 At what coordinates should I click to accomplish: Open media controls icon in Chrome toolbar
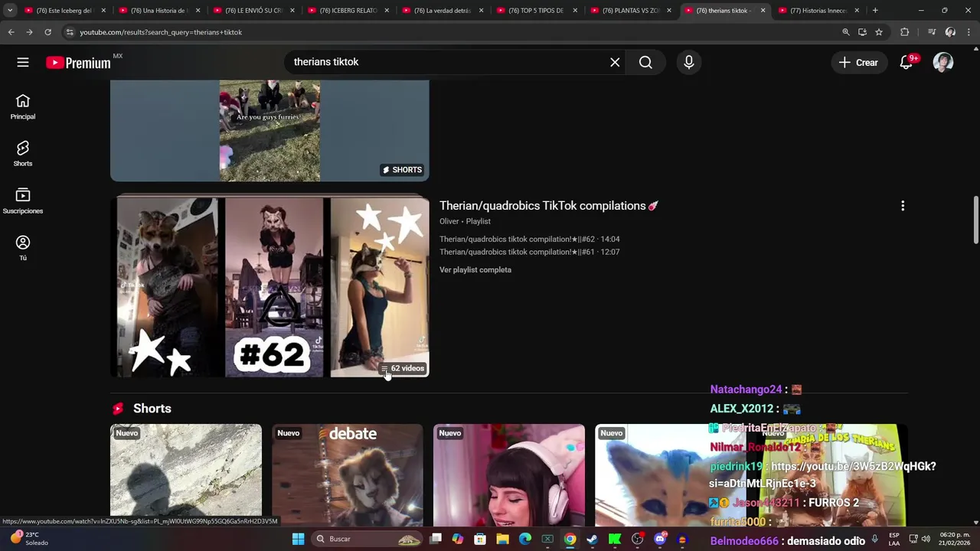(932, 32)
